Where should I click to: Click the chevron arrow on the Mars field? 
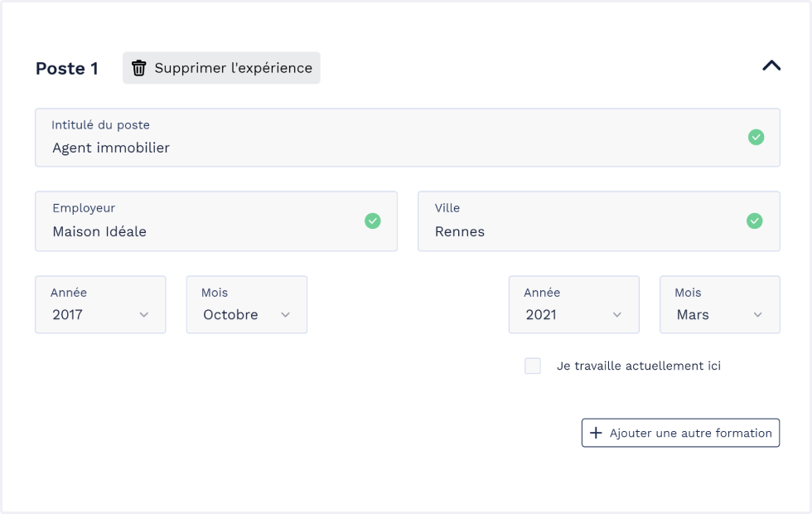(x=758, y=315)
